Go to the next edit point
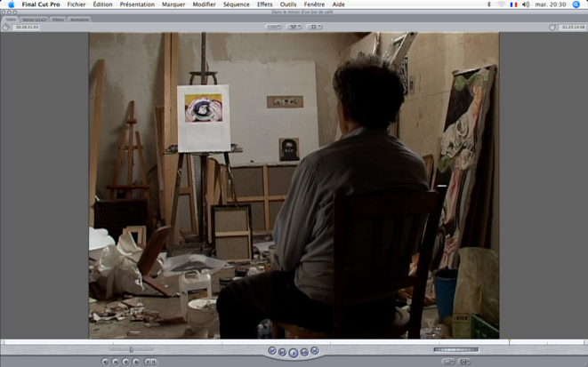The width and height of the screenshot is (588, 367). 315,351
